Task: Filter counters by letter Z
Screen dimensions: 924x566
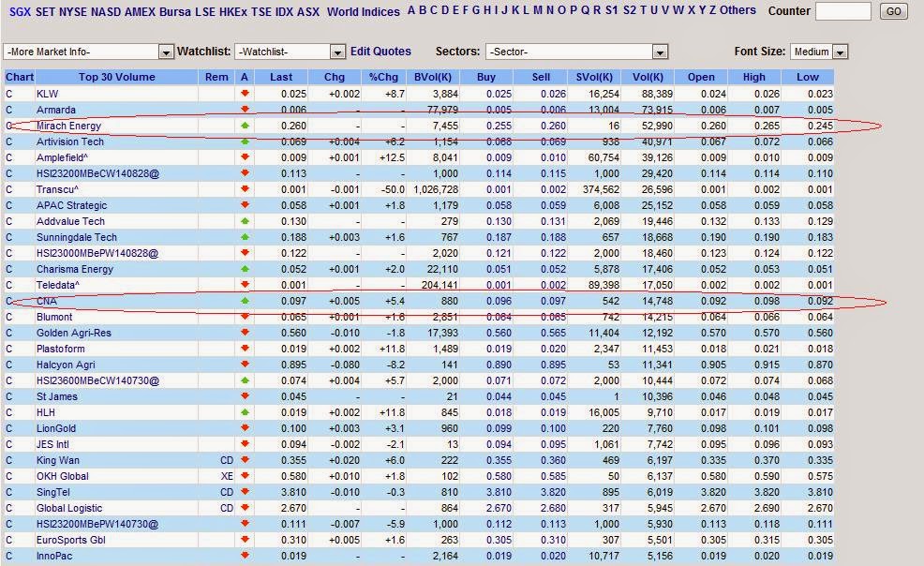Action: tap(712, 10)
